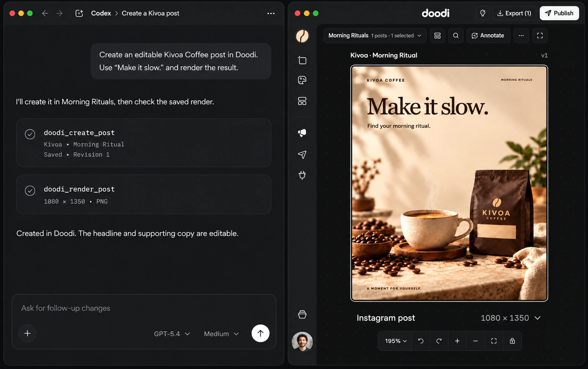The height and width of the screenshot is (369, 588).
Task: Open the user profile avatar in Doodi
Action: [302, 342]
